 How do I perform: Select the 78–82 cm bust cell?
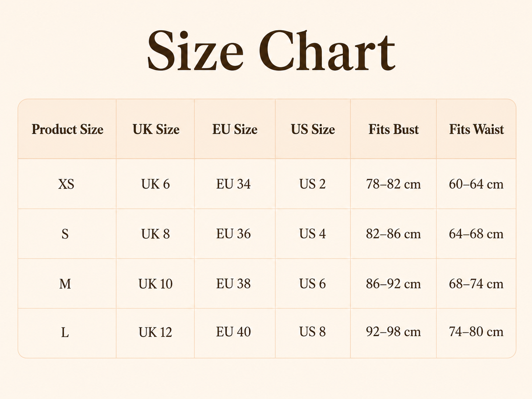point(393,184)
